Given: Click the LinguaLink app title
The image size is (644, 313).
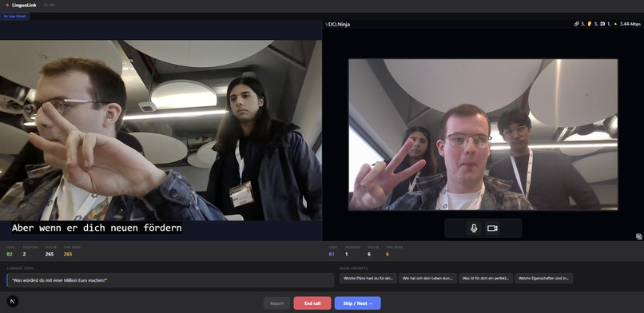Looking at the screenshot, I should 25,5.
